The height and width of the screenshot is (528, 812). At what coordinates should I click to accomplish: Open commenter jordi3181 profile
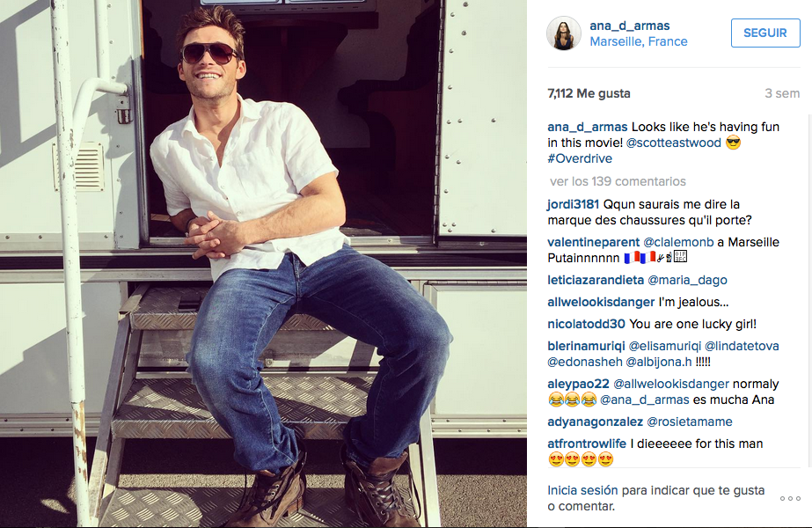(x=574, y=205)
